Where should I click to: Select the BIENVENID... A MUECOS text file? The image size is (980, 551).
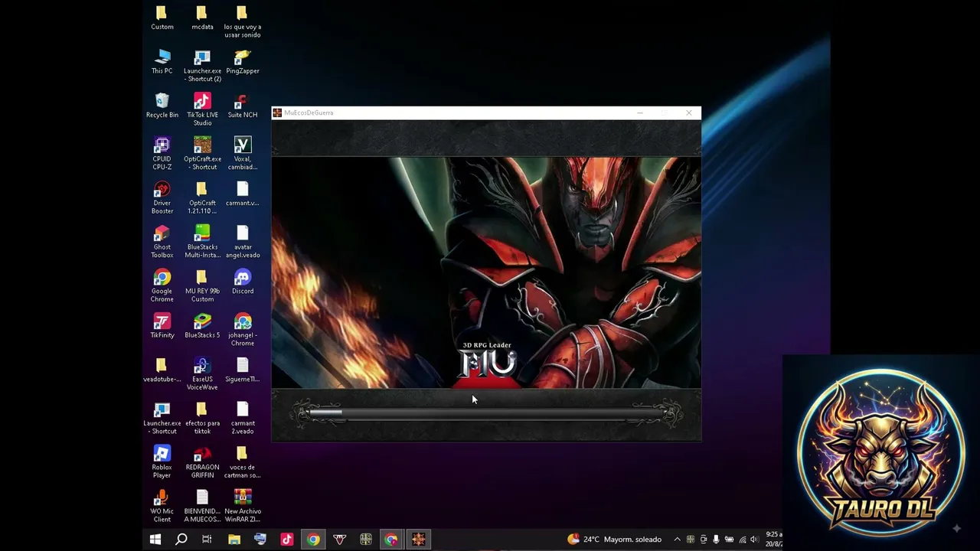(x=202, y=507)
